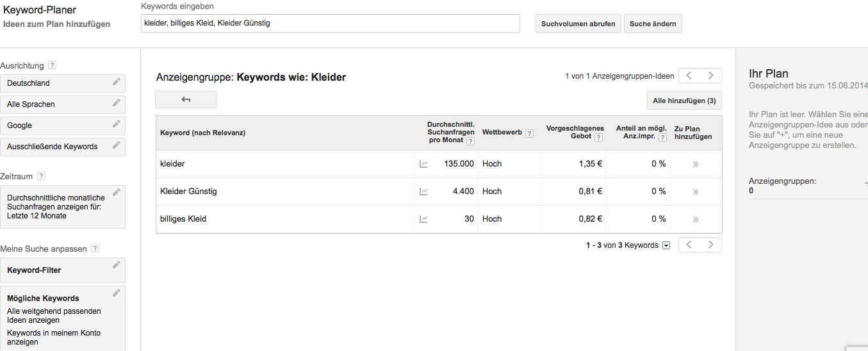Edit the Deutschland location pencil icon
This screenshot has height=351, width=868.
click(x=116, y=82)
